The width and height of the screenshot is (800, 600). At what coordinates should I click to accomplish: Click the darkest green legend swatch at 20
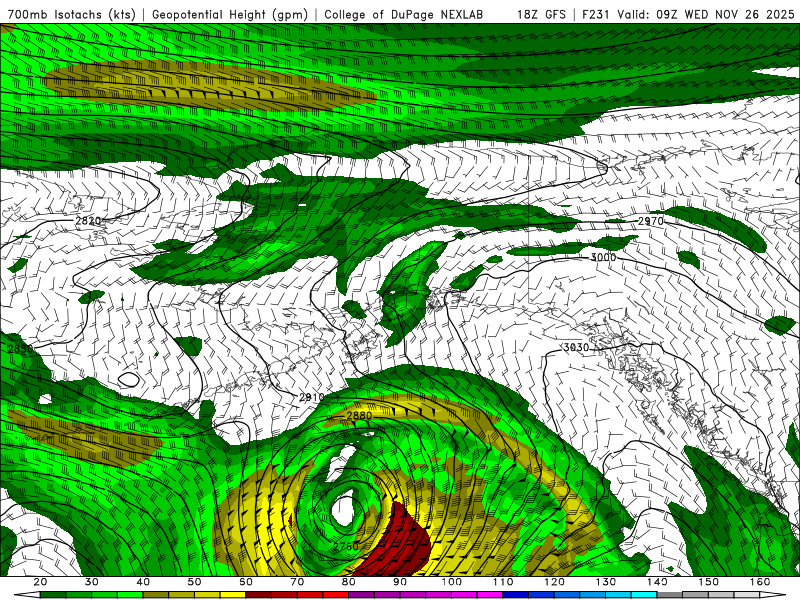click(x=53, y=595)
